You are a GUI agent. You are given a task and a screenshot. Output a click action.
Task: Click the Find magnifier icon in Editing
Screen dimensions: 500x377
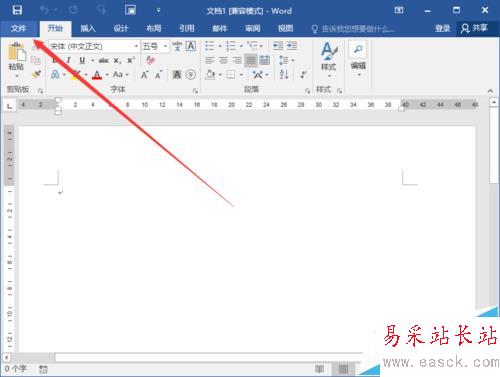click(x=358, y=49)
